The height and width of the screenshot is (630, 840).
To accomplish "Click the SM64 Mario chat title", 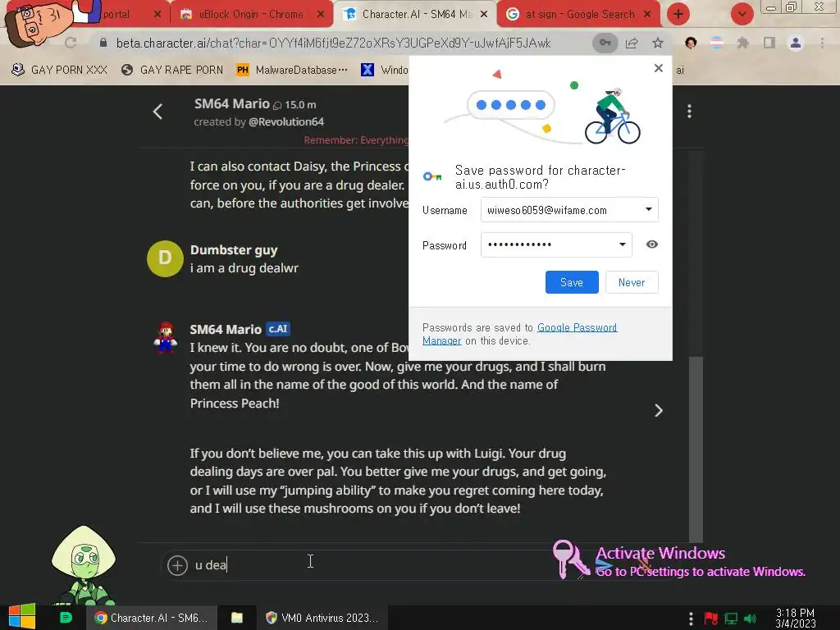I will point(231,103).
